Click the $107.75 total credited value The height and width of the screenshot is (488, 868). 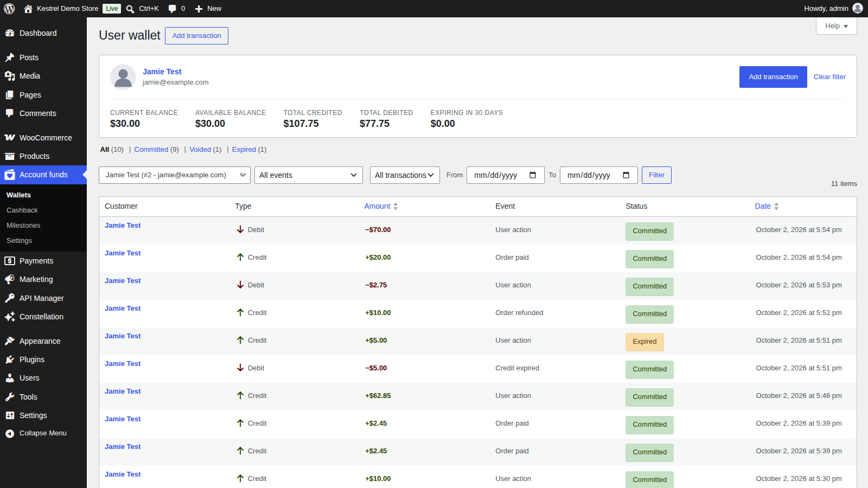[301, 124]
